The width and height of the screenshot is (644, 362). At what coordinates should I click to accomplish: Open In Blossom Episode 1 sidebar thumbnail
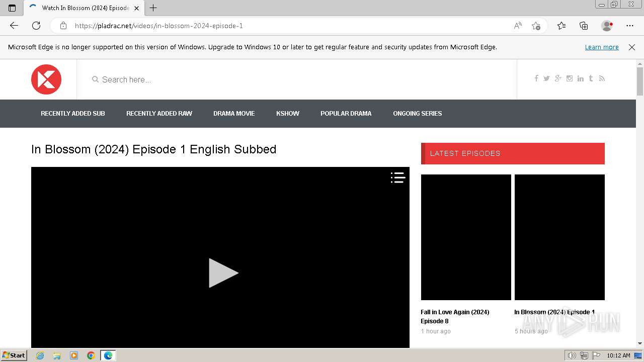point(559,237)
